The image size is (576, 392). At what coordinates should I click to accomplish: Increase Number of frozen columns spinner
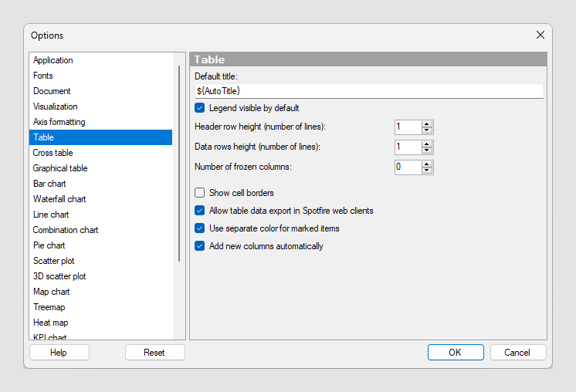pyautogui.click(x=427, y=164)
